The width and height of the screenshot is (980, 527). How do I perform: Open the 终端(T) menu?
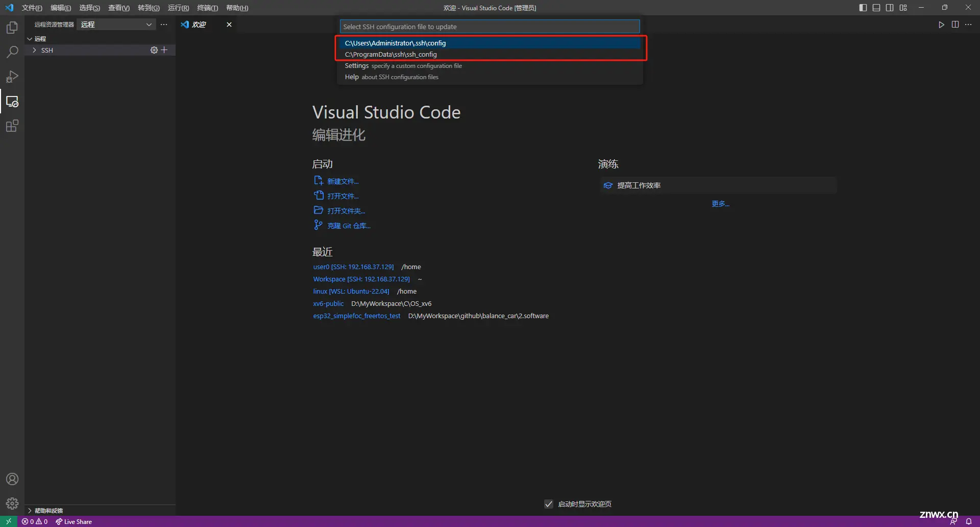tap(207, 8)
